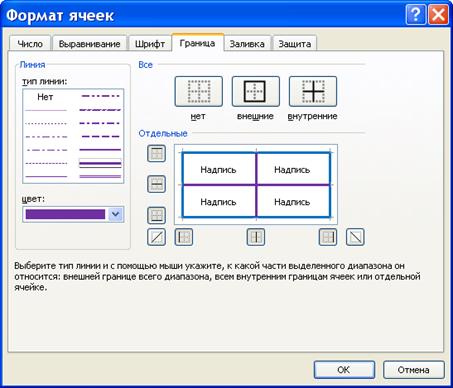453x388 pixels.
Task: Select the thin solid line under Нет
Action: tap(46, 110)
